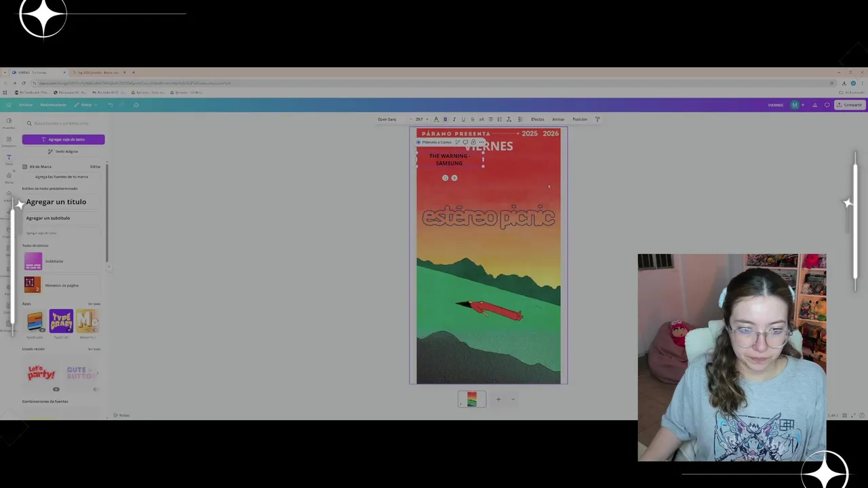
Task: Toggle italic formatting
Action: [454, 119]
